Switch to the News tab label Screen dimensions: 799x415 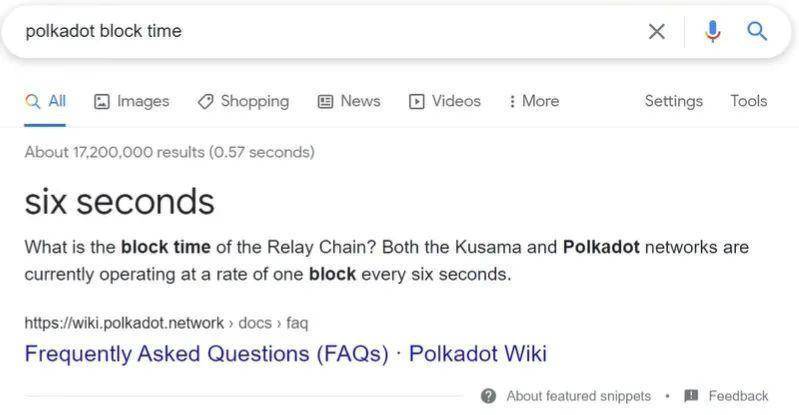coord(360,101)
